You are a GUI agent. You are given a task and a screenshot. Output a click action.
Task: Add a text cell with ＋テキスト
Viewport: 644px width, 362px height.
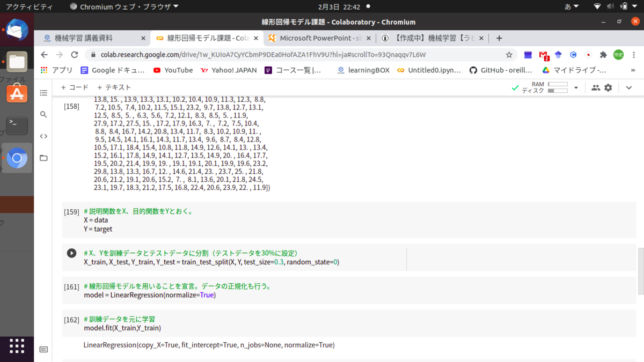click(x=114, y=87)
